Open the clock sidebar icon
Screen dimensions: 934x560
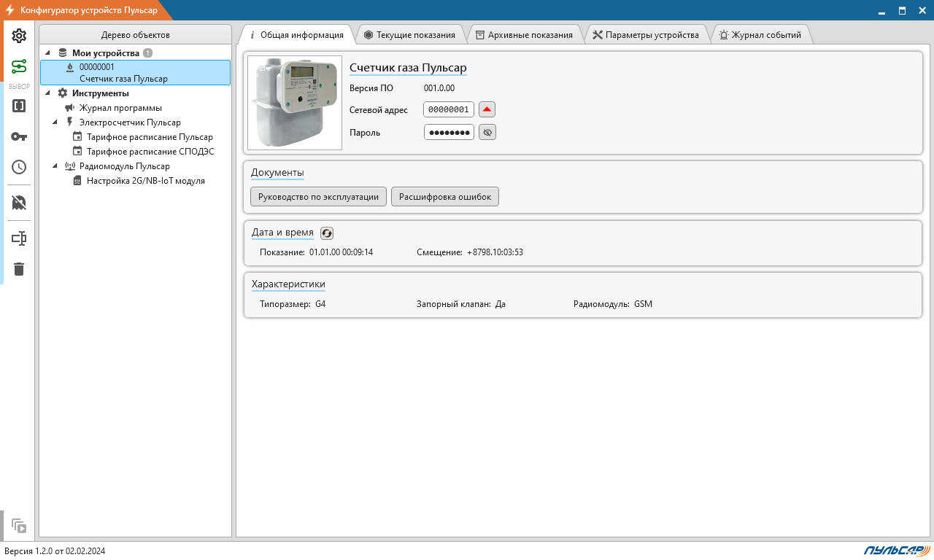click(x=19, y=167)
